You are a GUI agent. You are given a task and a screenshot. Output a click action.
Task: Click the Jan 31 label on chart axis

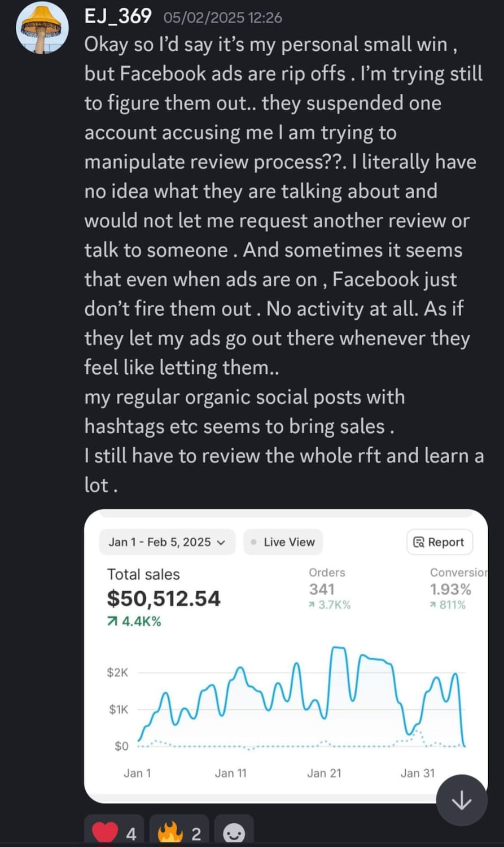click(x=418, y=773)
